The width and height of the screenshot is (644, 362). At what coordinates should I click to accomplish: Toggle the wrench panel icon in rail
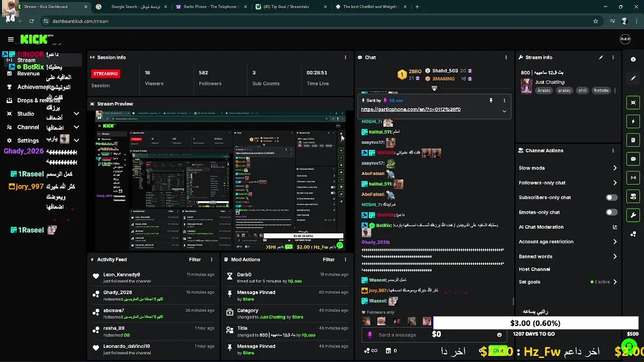[633, 215]
